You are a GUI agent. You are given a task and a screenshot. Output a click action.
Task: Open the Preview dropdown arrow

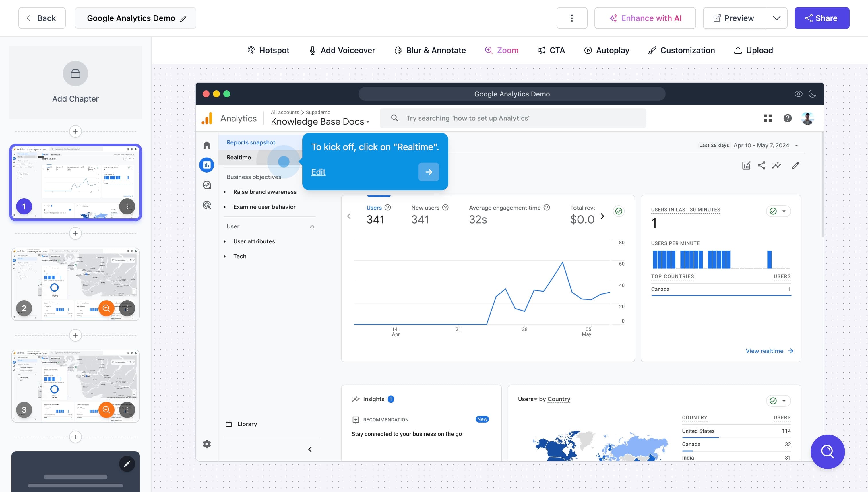click(x=776, y=18)
